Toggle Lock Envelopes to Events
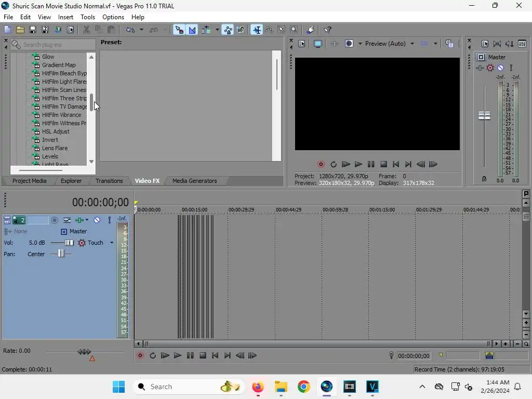This screenshot has width=532, height=399. click(228, 30)
